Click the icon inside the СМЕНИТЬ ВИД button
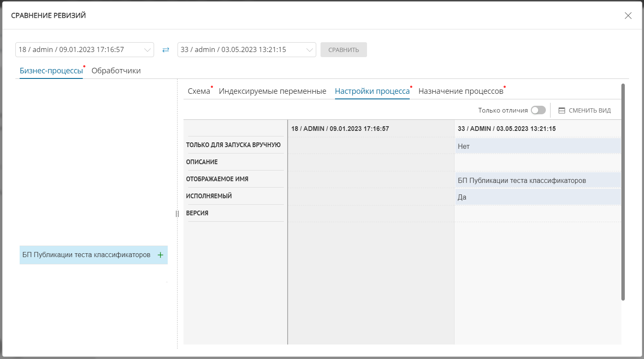The image size is (644, 359). point(562,110)
